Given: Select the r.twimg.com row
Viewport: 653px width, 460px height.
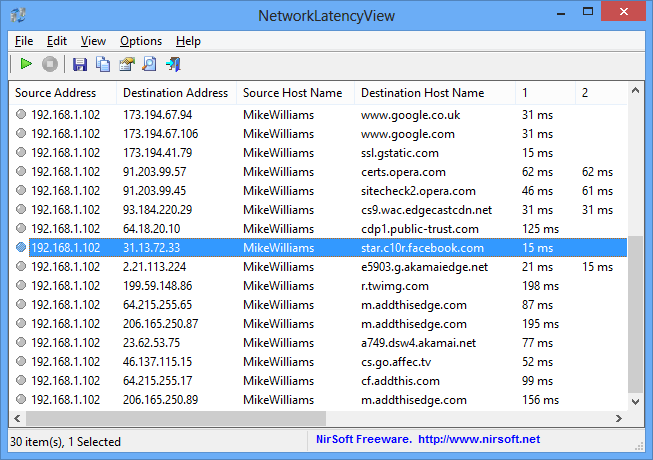Looking at the screenshot, I should 318,286.
